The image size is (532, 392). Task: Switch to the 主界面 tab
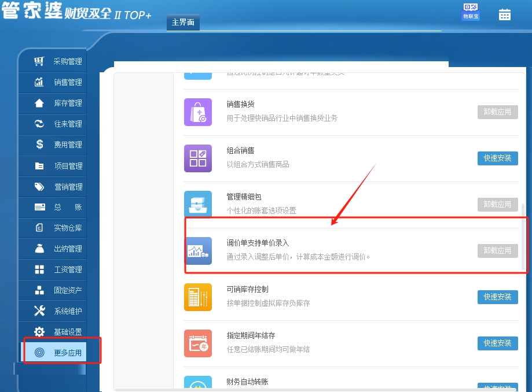coord(183,23)
